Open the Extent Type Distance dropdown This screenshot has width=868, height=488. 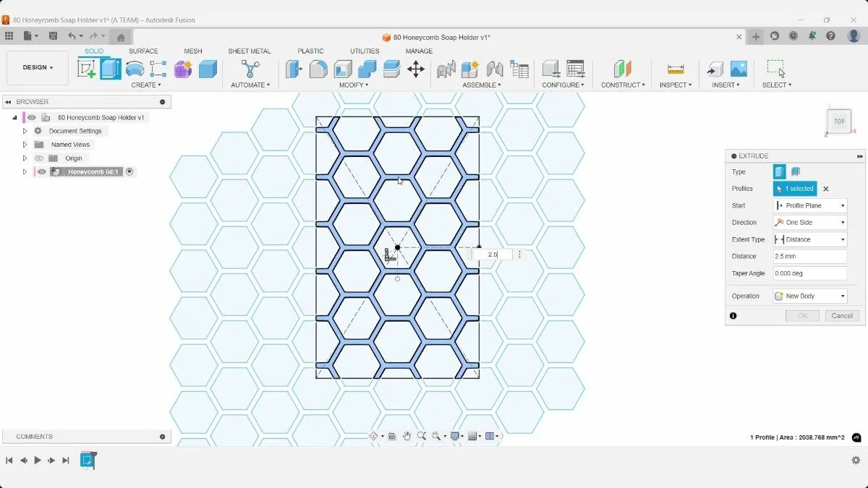click(x=809, y=239)
